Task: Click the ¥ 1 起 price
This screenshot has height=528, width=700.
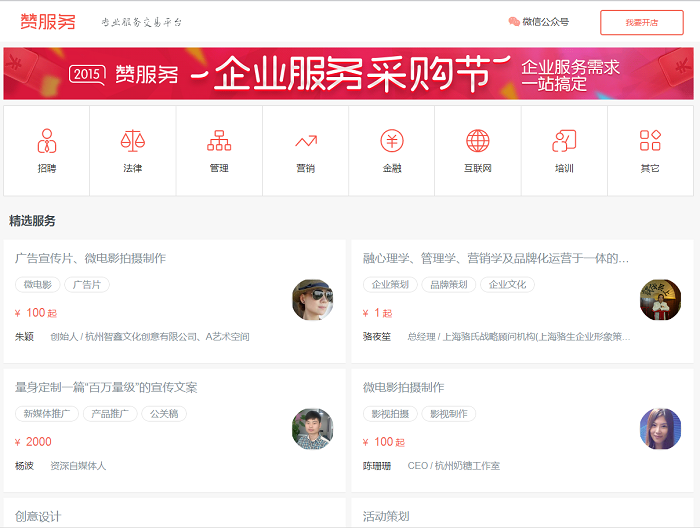Action: coord(377,313)
